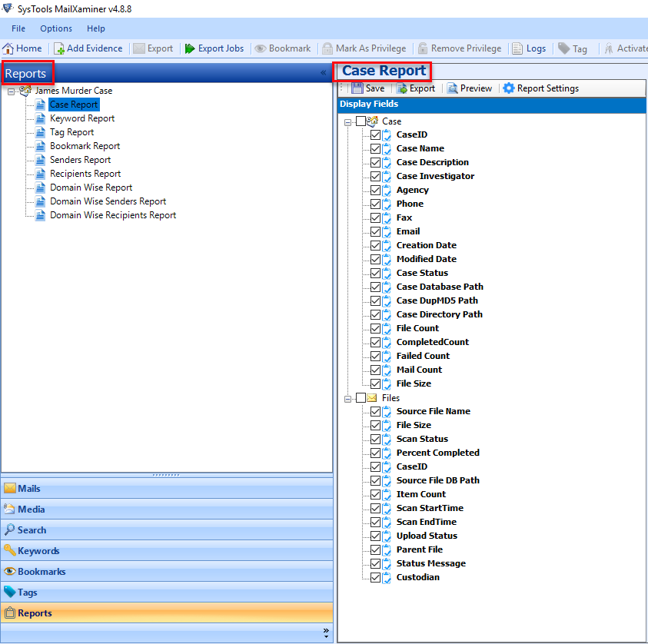Viewport: 648px width, 644px height.
Task: Uncheck the CaseID display field
Action: click(x=375, y=134)
